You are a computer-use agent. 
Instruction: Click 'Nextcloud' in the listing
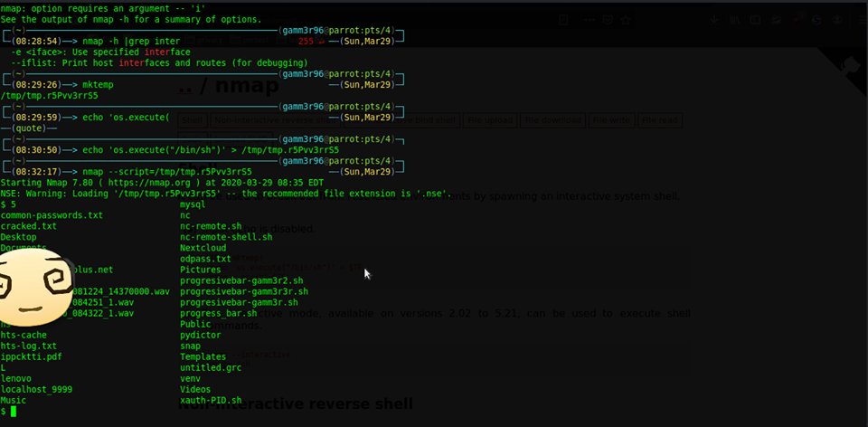203,248
